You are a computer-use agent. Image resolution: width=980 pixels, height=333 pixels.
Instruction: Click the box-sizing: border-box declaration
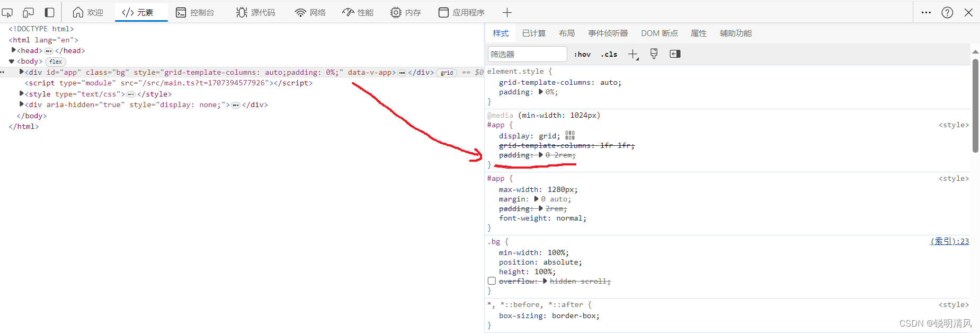coord(549,316)
